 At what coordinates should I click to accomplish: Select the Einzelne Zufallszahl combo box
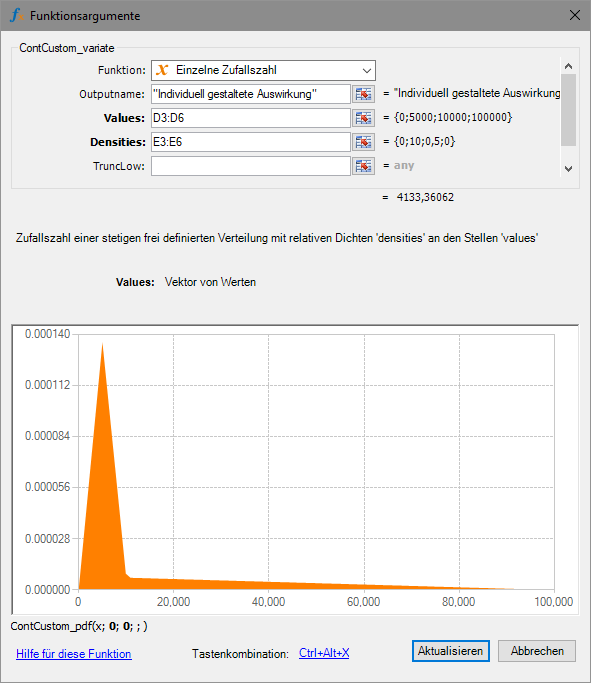point(263,71)
